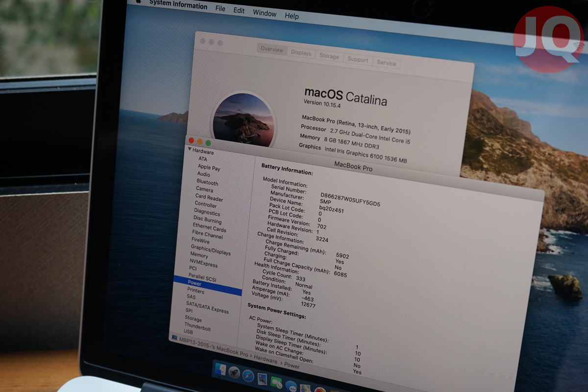Open the Service tab
This screenshot has height=392, width=588.
click(387, 63)
